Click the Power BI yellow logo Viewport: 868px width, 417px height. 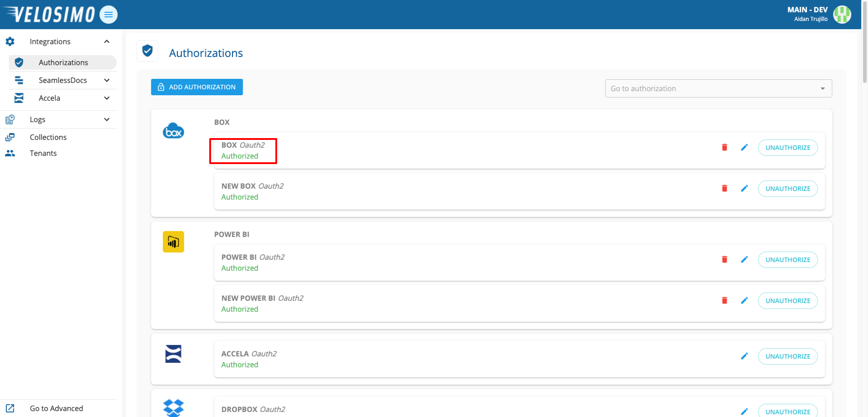point(173,242)
